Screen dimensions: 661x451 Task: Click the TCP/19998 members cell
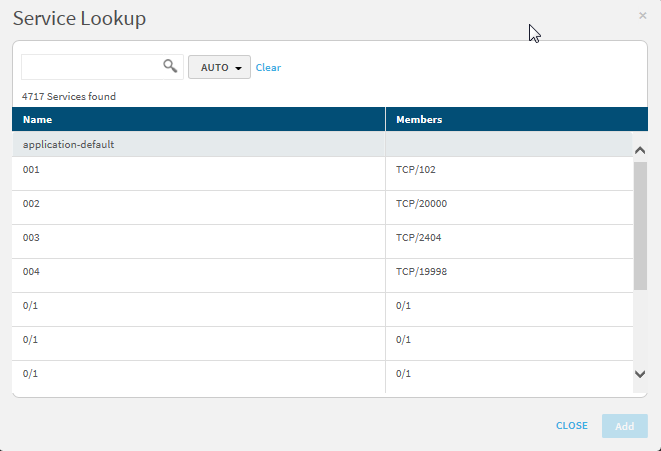(x=421, y=272)
